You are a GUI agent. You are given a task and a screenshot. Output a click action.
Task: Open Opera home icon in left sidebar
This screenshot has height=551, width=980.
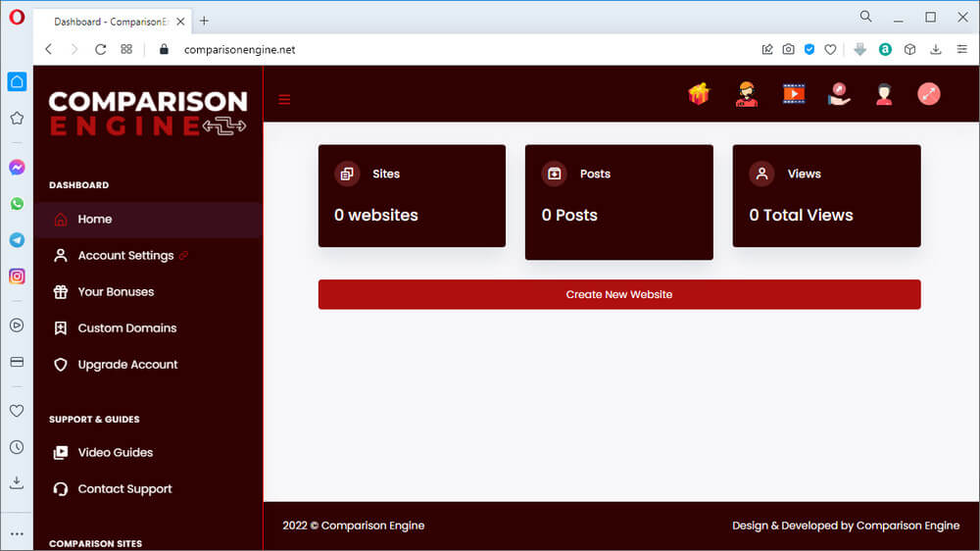17,81
